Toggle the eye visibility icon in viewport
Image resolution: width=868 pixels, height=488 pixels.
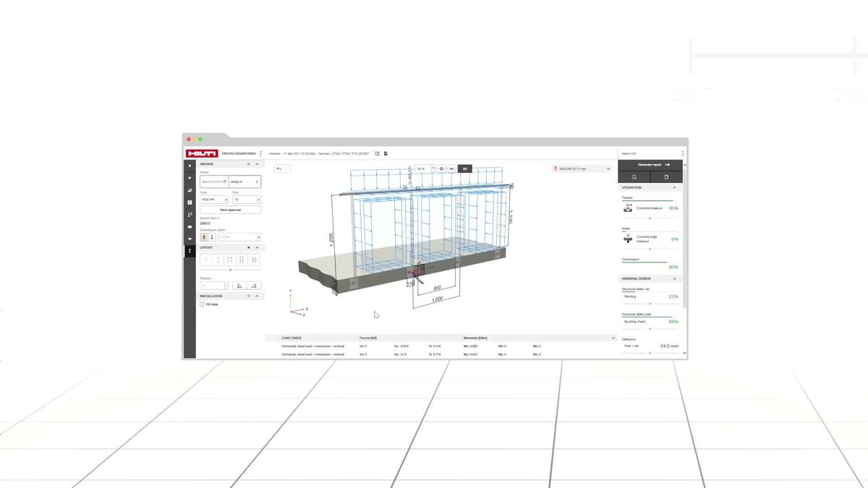452,168
